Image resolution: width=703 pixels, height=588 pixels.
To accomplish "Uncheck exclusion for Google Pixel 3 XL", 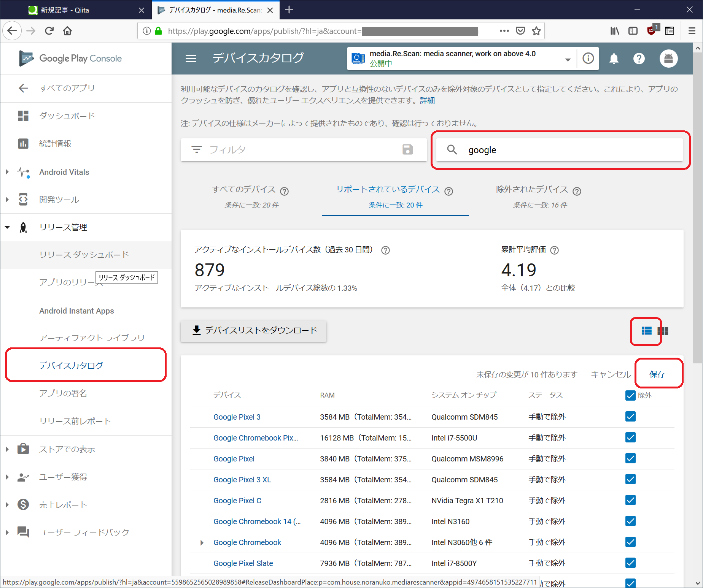I will (x=630, y=479).
